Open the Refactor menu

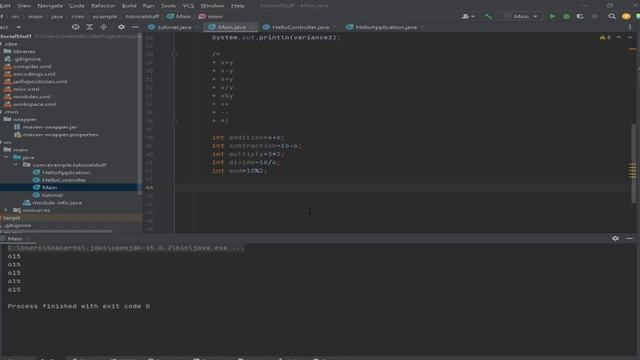click(103, 6)
